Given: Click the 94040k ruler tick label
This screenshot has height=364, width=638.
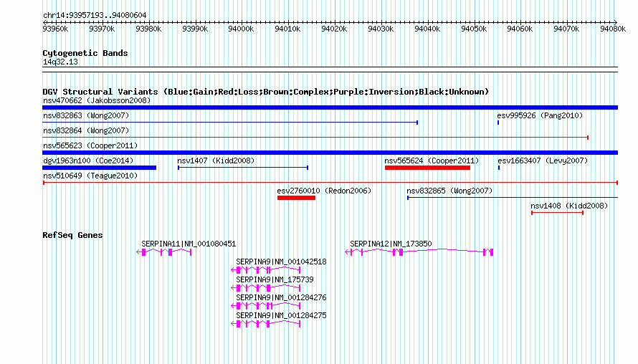Looking at the screenshot, I should click(x=427, y=29).
